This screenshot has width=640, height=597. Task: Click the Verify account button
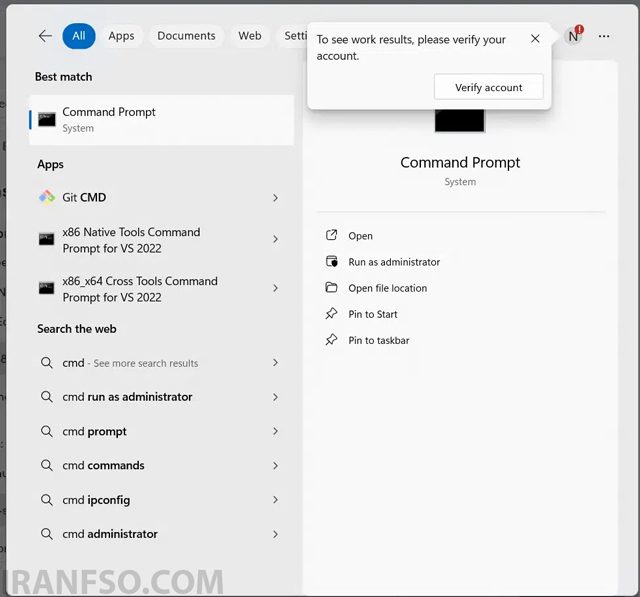tap(489, 87)
